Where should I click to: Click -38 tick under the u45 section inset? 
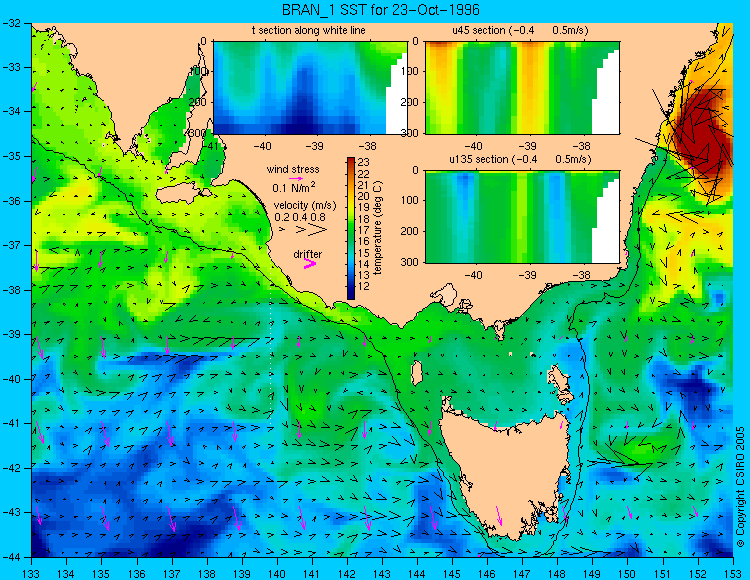[582, 146]
